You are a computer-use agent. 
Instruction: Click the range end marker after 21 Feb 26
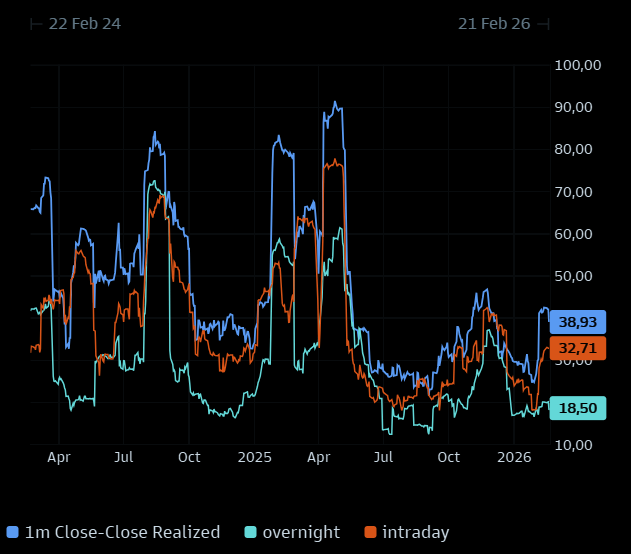pyautogui.click(x=544, y=24)
